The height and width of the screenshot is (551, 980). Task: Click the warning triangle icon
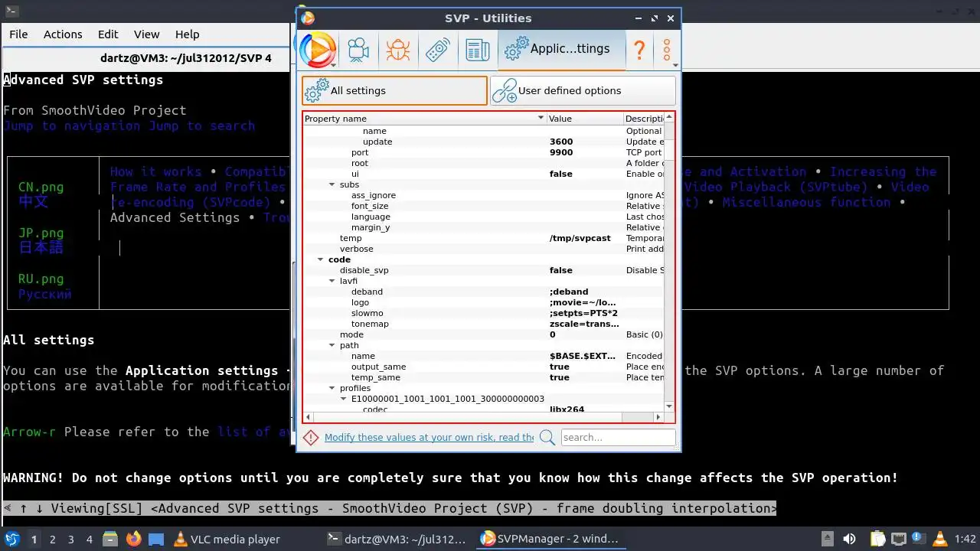pos(311,437)
